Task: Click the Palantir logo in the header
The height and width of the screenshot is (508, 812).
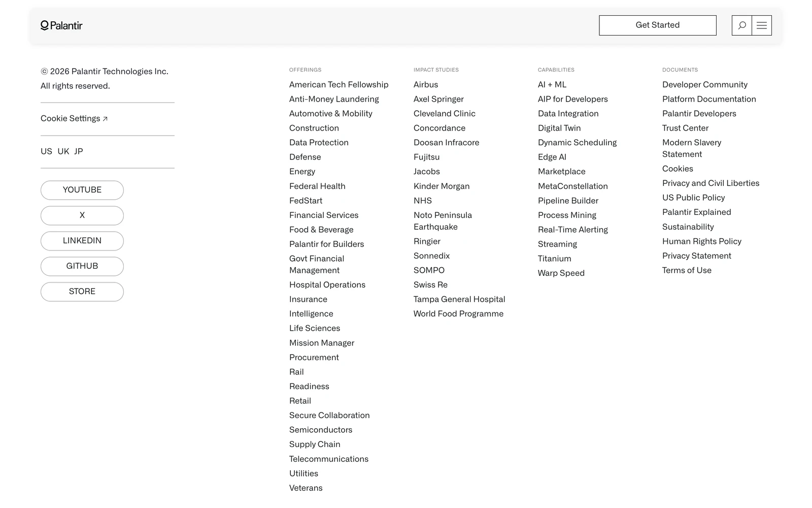Action: click(61, 25)
